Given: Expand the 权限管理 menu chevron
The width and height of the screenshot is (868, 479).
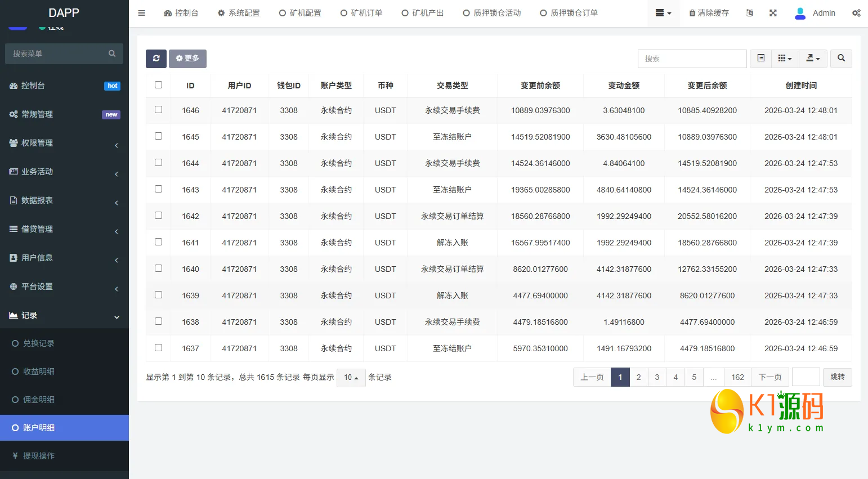Looking at the screenshot, I should [x=117, y=145].
